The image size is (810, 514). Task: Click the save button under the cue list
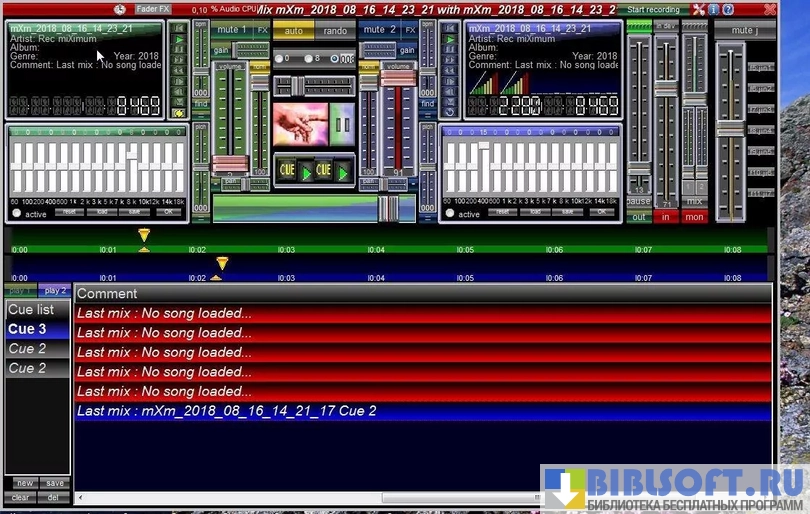(x=54, y=483)
